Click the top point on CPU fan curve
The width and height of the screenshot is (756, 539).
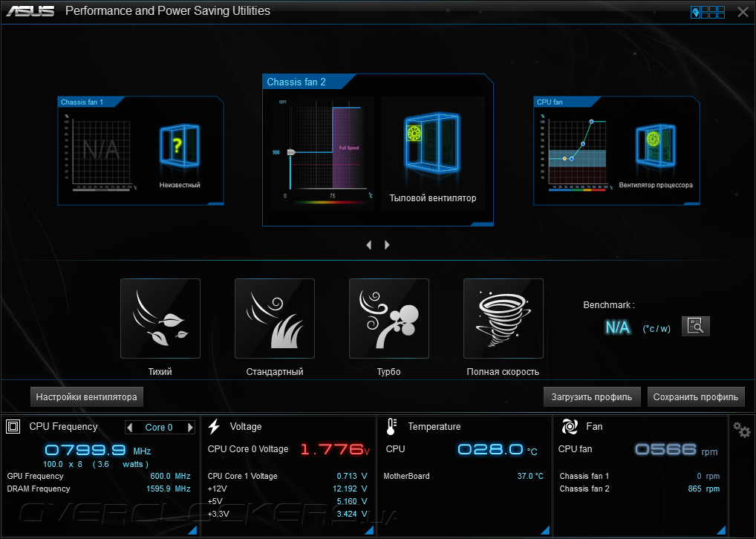pyautogui.click(x=592, y=122)
